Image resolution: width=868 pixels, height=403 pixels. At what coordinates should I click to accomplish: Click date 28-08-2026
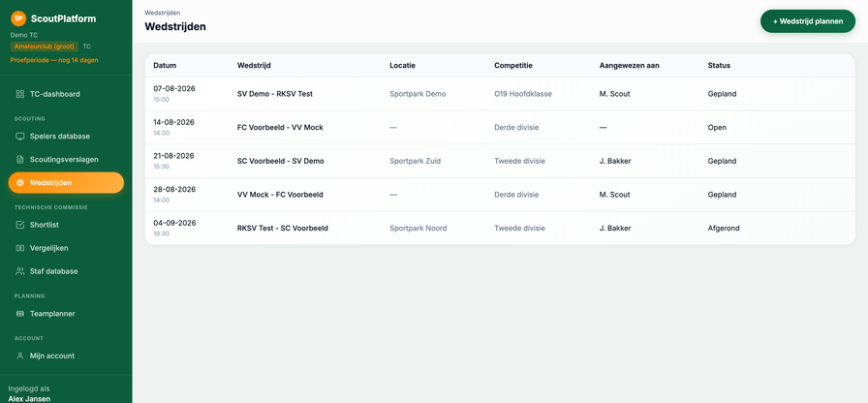click(174, 189)
